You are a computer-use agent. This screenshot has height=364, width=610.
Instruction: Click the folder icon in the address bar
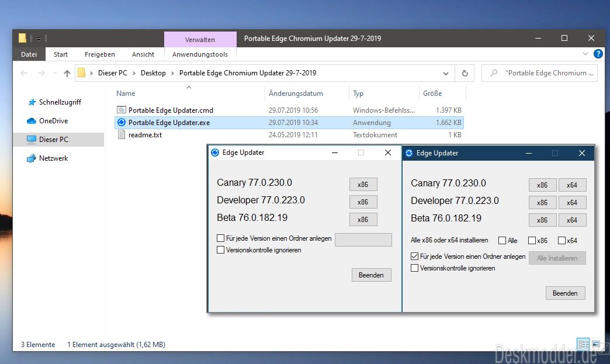coord(81,72)
